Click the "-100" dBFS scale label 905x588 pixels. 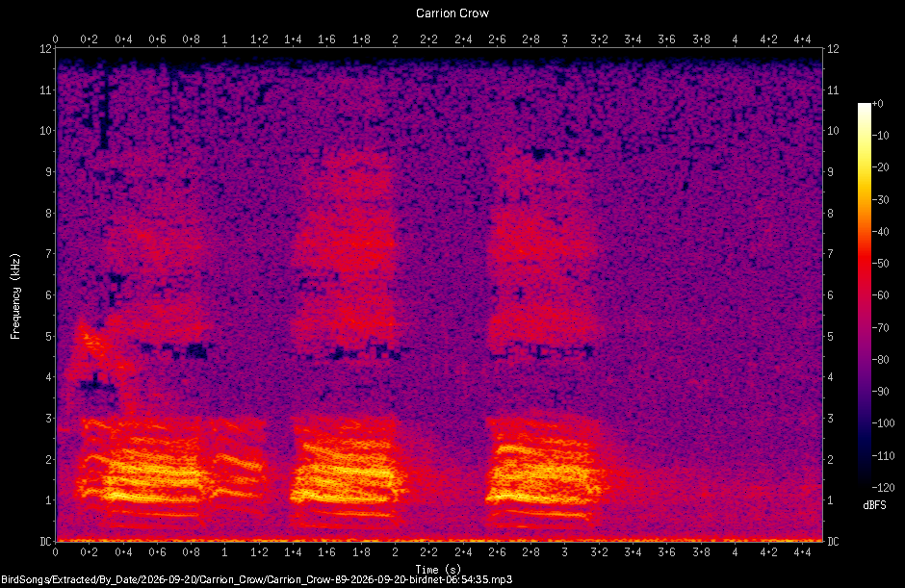tap(883, 423)
